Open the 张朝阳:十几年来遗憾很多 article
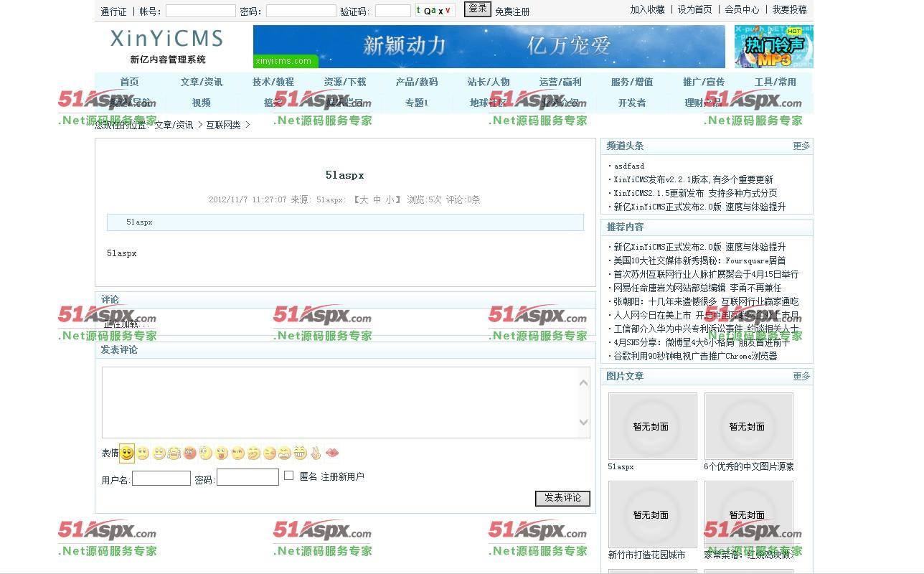The height and width of the screenshot is (574, 924). (x=706, y=302)
